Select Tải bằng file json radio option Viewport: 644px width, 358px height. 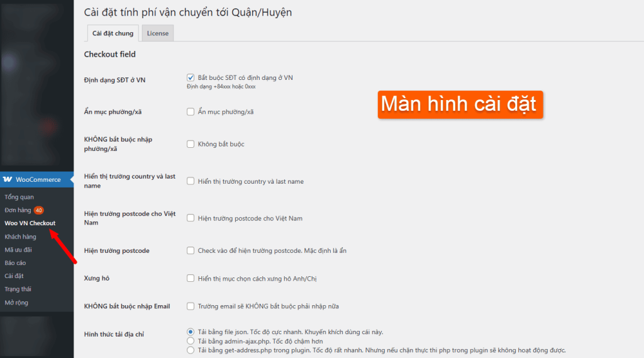tap(191, 332)
